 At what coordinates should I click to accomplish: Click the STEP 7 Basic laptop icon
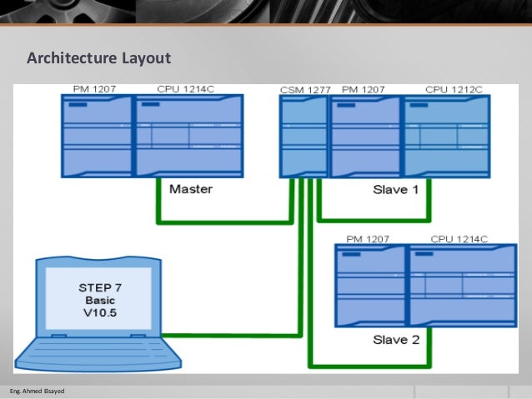(98, 313)
